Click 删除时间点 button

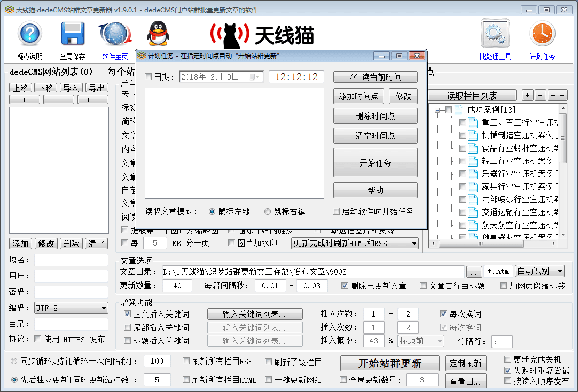[x=375, y=116]
